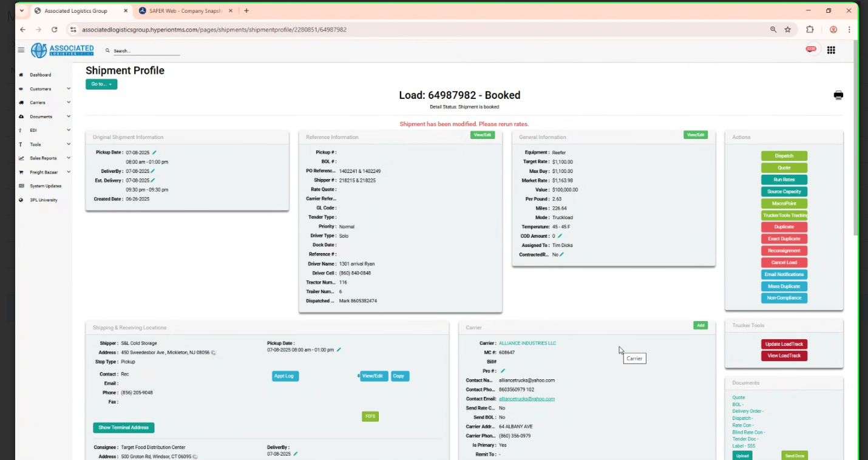
Task: Open the ALLIANCE INDUSTRIES LLC carrier link
Action: point(527,343)
